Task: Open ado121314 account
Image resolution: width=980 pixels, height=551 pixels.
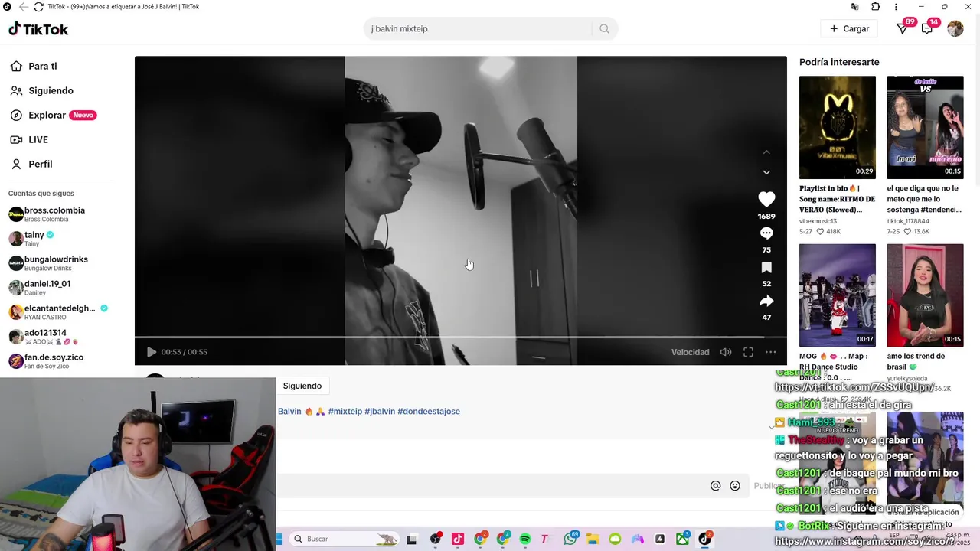Action: pos(45,337)
